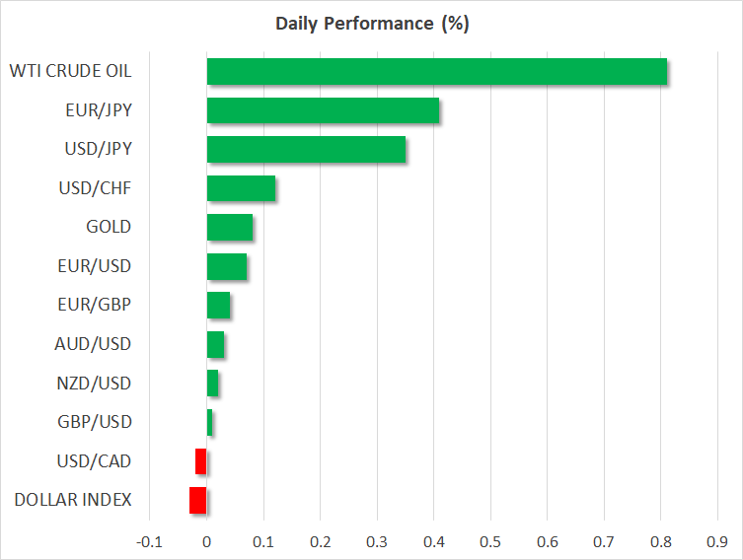743x560 pixels.
Task: Select the small GBP/USD bar
Action: [209, 423]
